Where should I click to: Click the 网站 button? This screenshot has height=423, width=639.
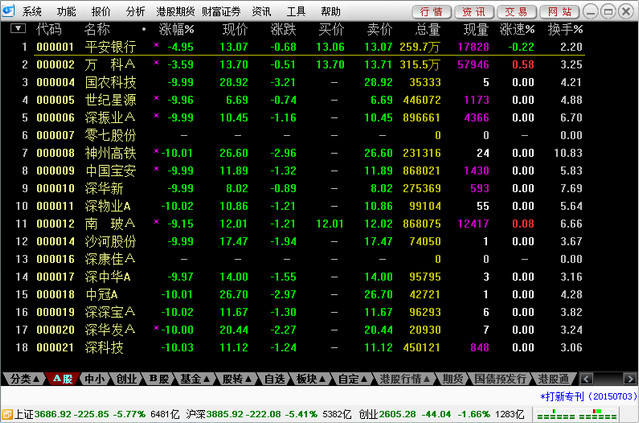click(x=560, y=12)
